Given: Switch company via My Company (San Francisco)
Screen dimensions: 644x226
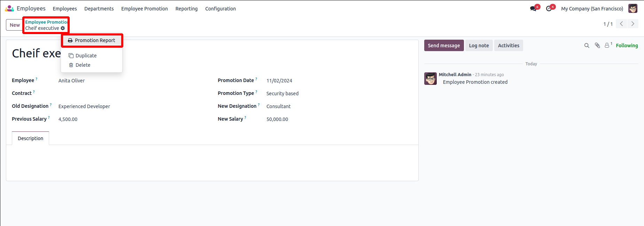Looking at the screenshot, I should click(x=592, y=9).
